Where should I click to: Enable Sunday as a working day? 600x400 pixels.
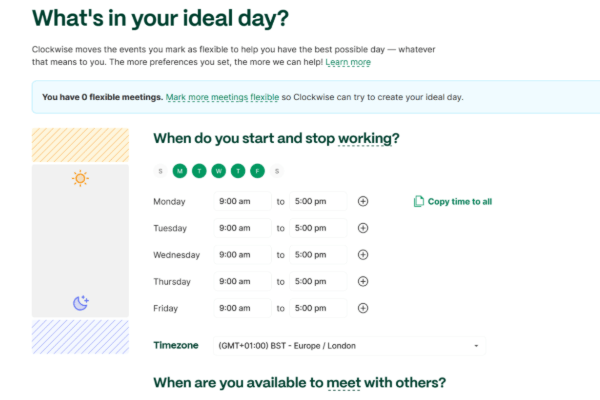[161, 171]
